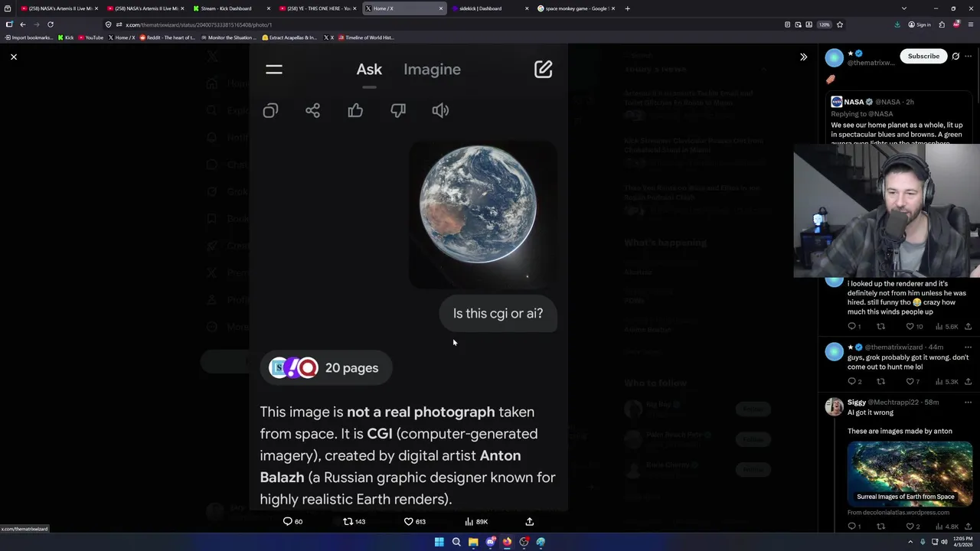This screenshot has width=980, height=551.
Task: Open Windows Start menu
Action: point(439,542)
